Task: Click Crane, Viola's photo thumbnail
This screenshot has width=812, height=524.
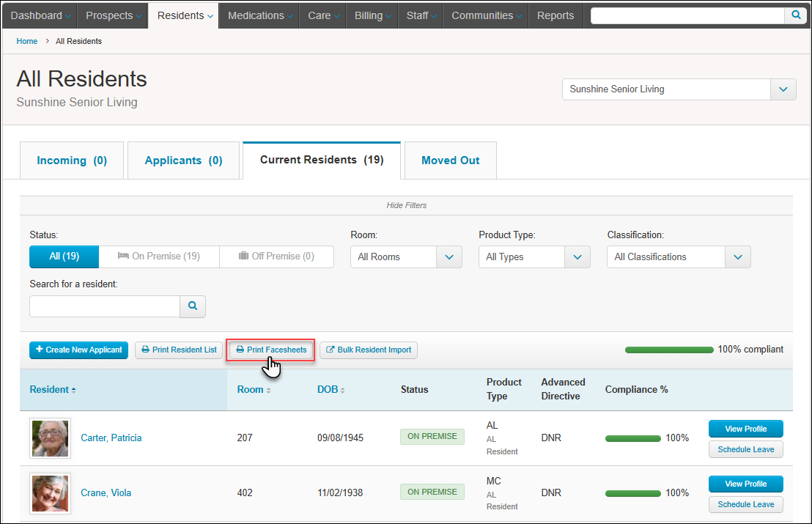Action: 51,493
